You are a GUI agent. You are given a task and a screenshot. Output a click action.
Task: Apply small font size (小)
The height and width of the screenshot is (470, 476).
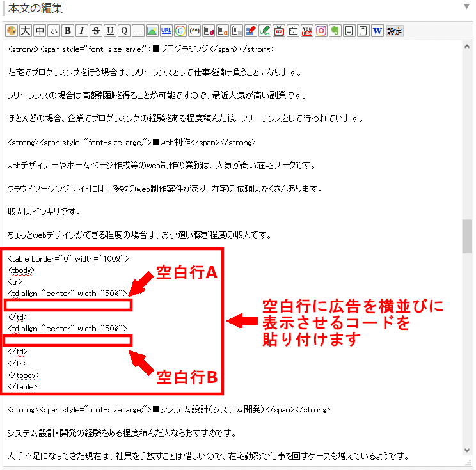[x=54, y=31]
